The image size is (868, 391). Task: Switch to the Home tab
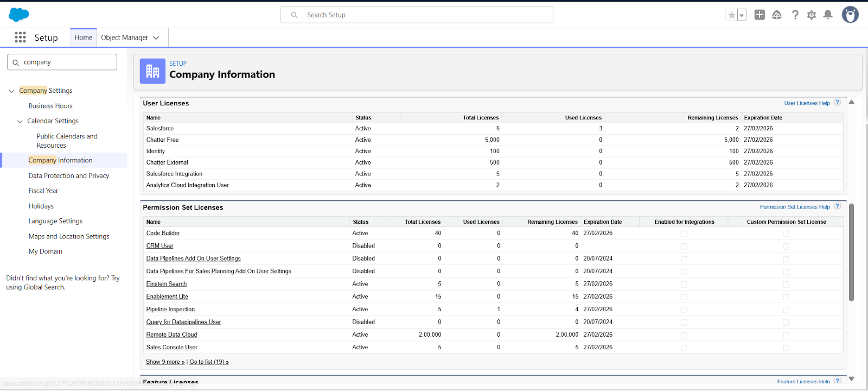click(x=84, y=37)
